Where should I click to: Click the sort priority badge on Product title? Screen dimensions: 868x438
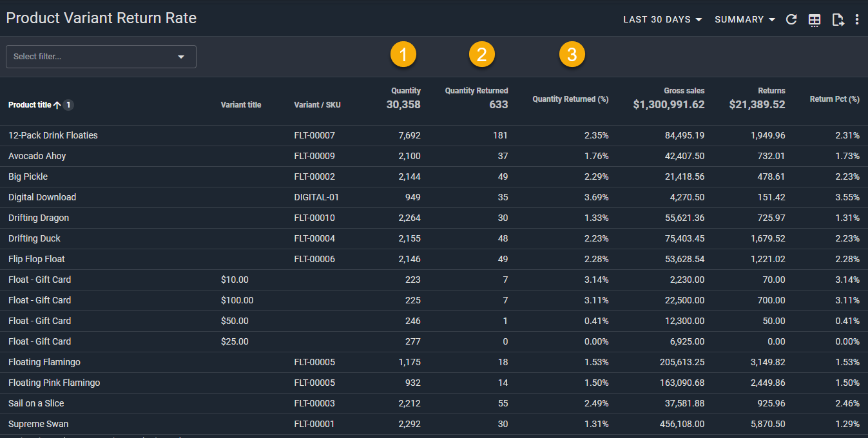point(68,105)
